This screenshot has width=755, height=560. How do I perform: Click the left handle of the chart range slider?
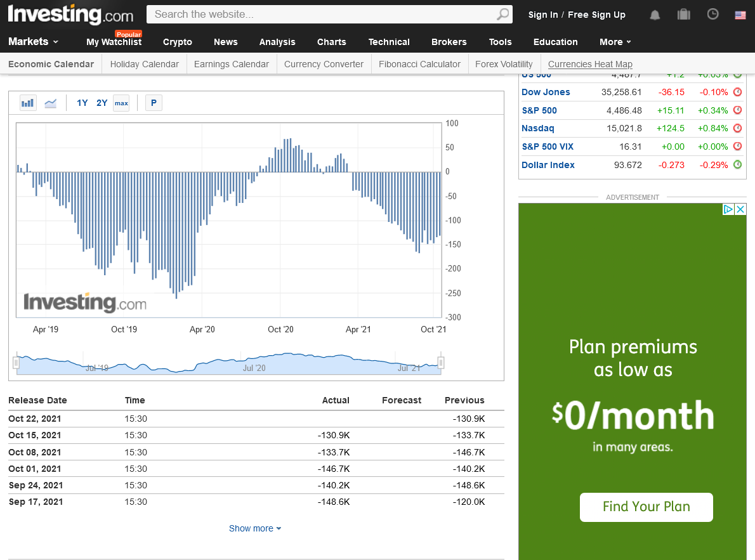[x=16, y=362]
